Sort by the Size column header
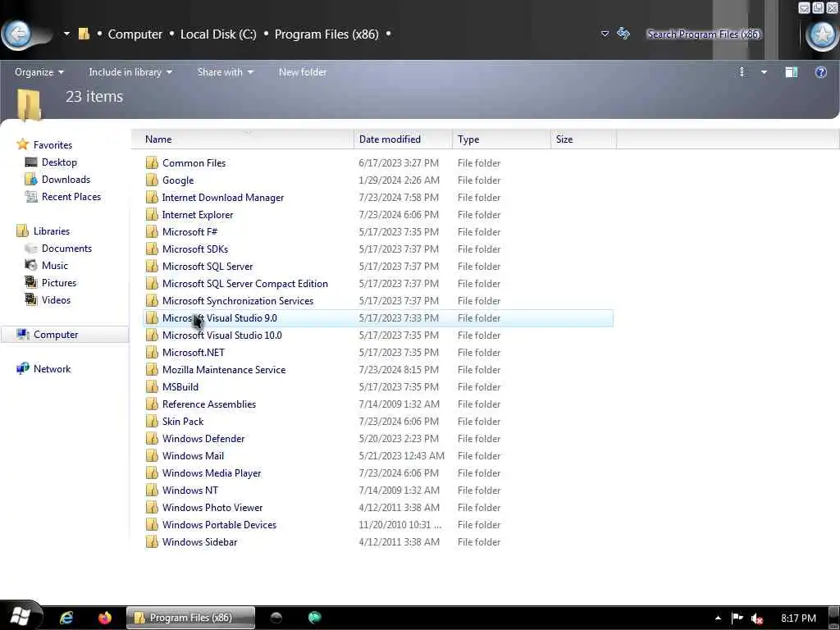This screenshot has width=840, height=630. 583,139
